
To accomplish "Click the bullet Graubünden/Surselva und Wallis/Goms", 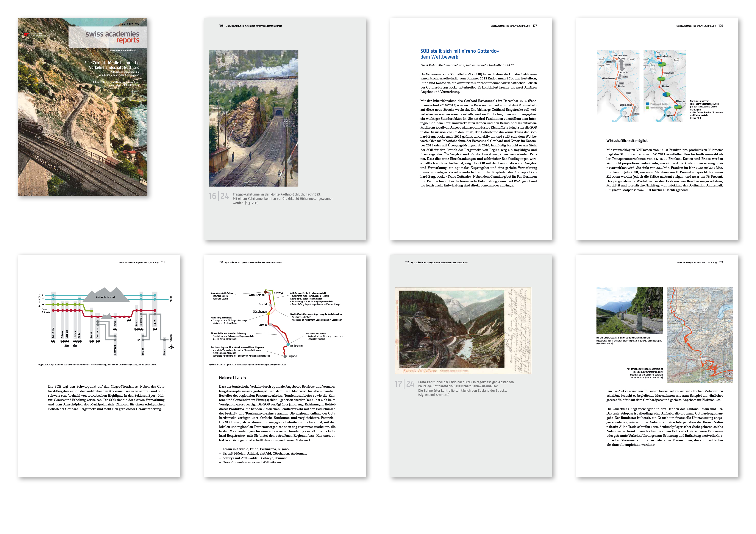I will (250, 462).
